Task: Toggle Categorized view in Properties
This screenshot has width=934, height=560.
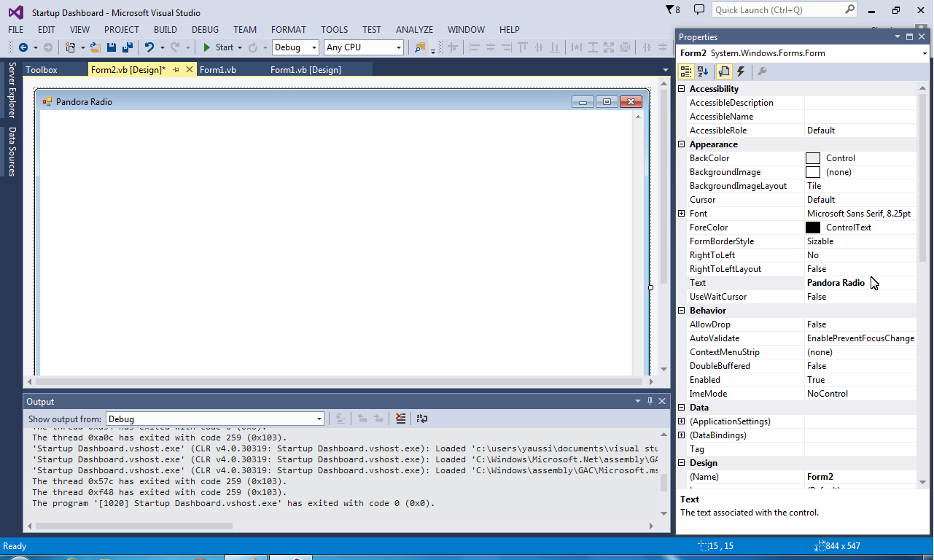Action: (x=686, y=71)
